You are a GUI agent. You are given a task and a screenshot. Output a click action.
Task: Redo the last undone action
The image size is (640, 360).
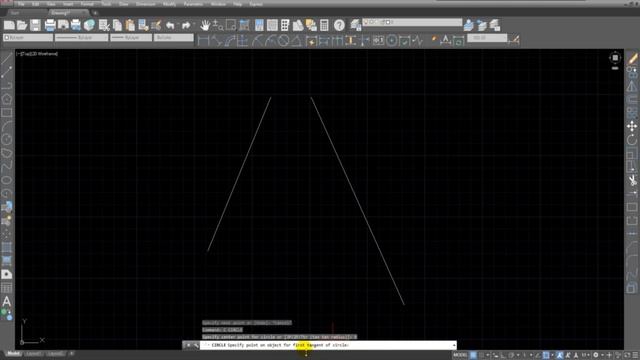186,25
